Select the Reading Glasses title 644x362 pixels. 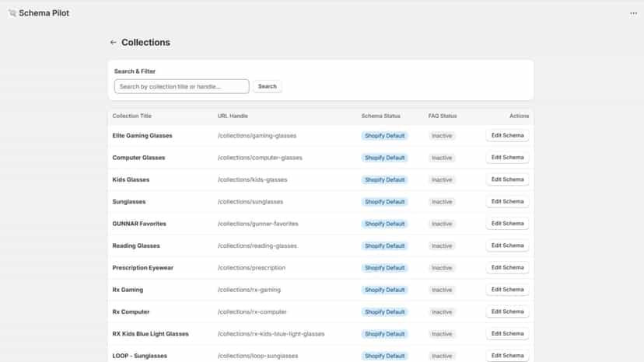(x=136, y=245)
